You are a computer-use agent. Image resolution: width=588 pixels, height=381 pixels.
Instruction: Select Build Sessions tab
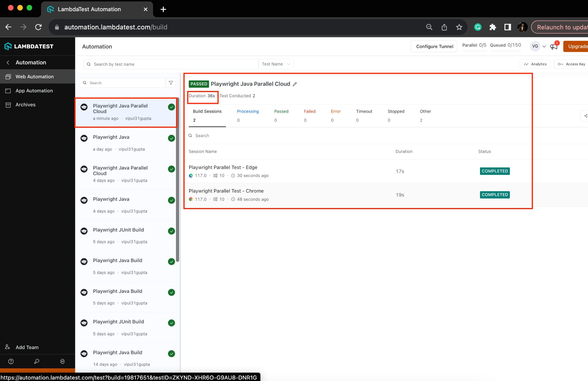click(x=207, y=116)
